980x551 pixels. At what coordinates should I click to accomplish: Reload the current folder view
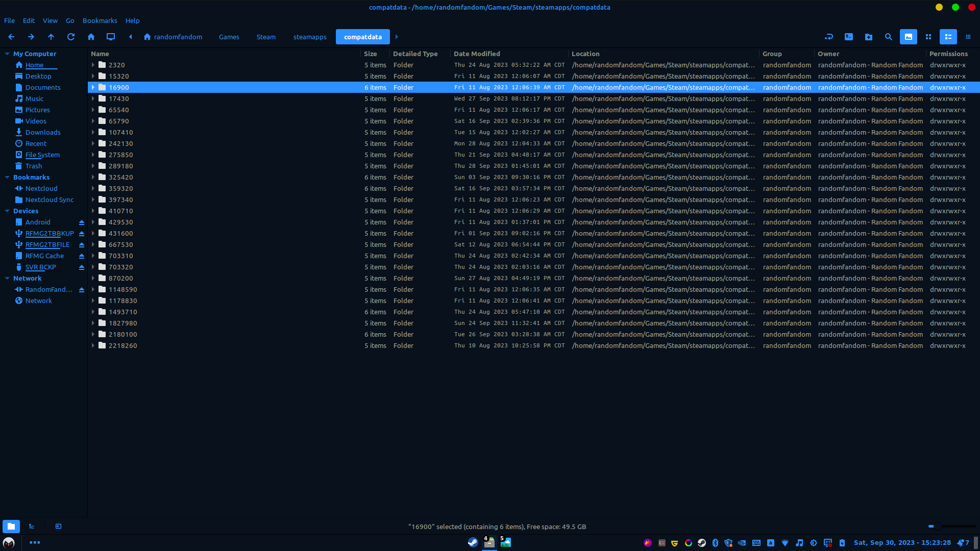coord(71,37)
